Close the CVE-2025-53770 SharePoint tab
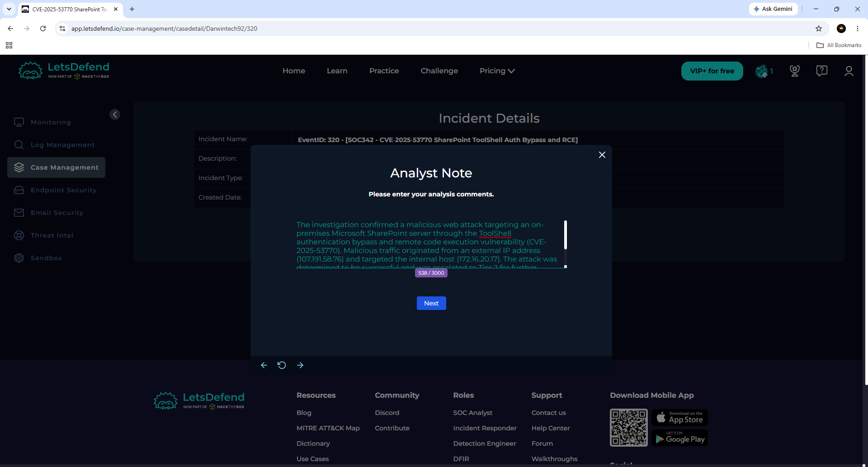The width and height of the screenshot is (868, 467). click(x=116, y=9)
